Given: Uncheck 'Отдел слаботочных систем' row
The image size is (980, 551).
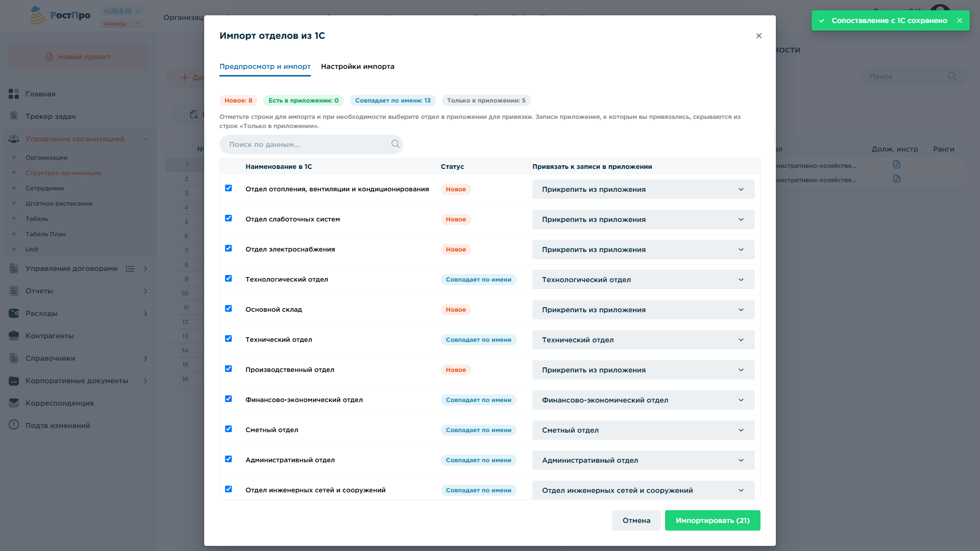Looking at the screenshot, I should pyautogui.click(x=229, y=218).
